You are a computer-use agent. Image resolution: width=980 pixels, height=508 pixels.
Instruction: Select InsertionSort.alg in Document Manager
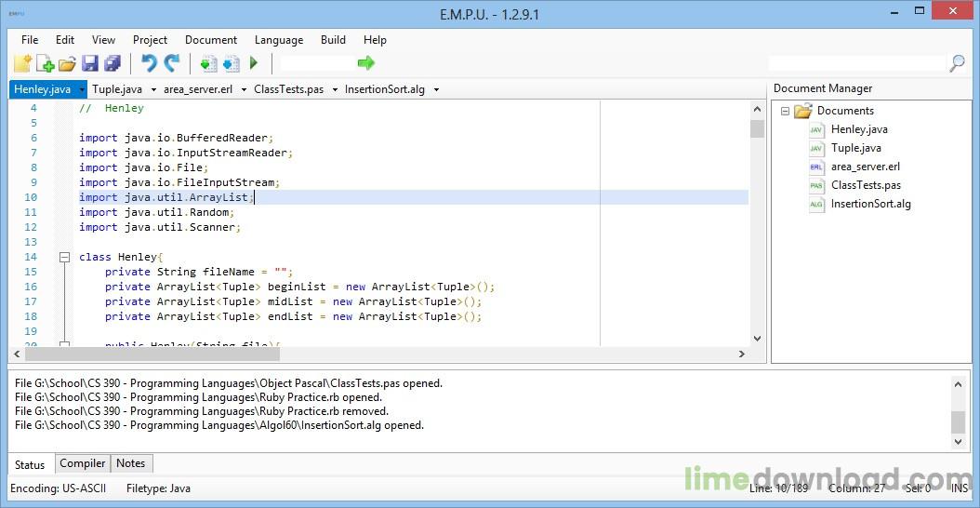click(870, 204)
